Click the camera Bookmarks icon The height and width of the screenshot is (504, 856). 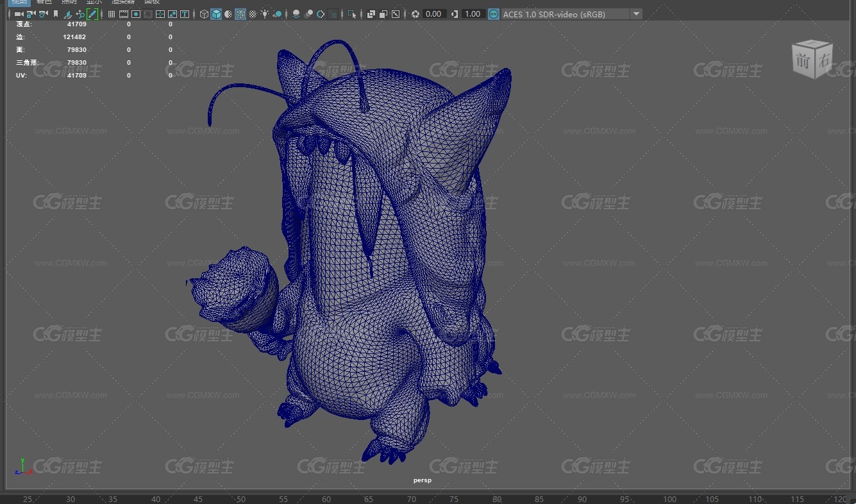56,13
